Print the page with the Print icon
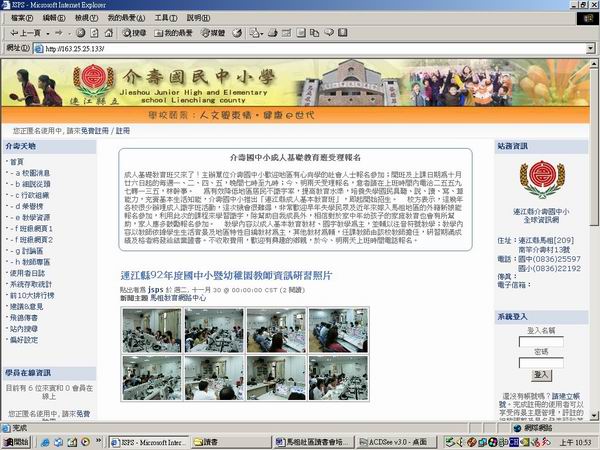600x450 pixels. [x=272, y=33]
